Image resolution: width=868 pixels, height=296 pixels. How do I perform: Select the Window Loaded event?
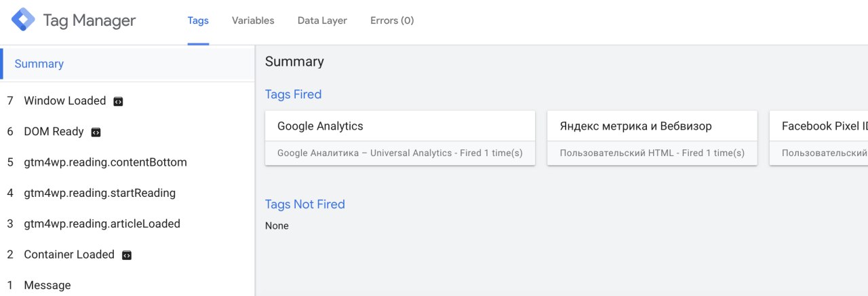(127, 101)
